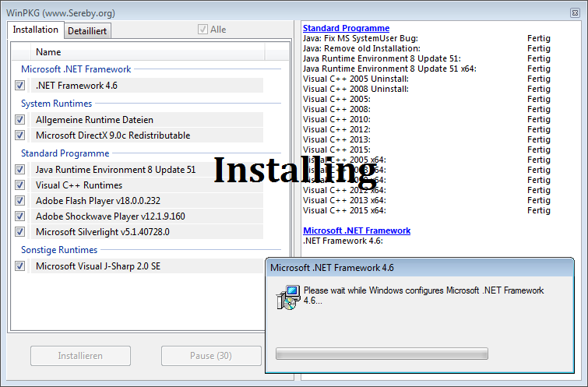This screenshot has height=387, width=588.
Task: Select Adobe Shockwave Player v12.1.9.160 row
Action: [x=147, y=216]
